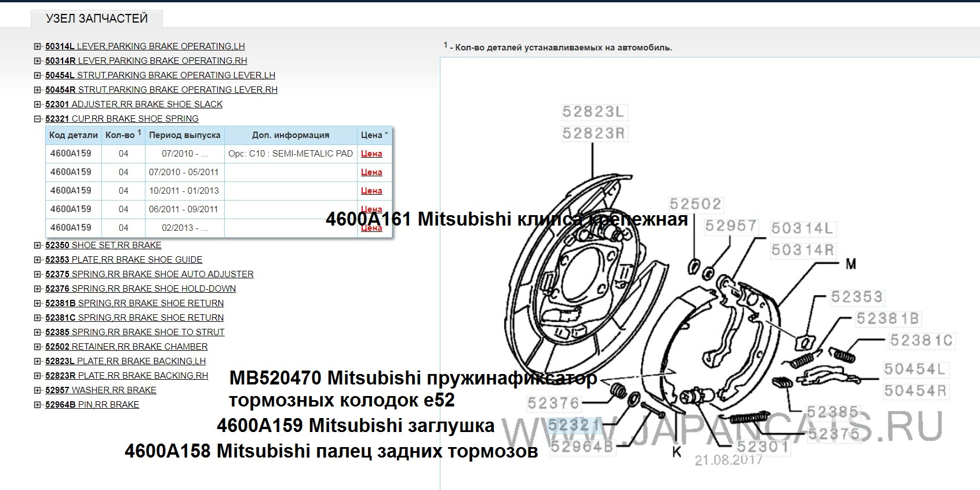Open 50454R STRUT parking brake link
980x490 pixels.
[161, 90]
